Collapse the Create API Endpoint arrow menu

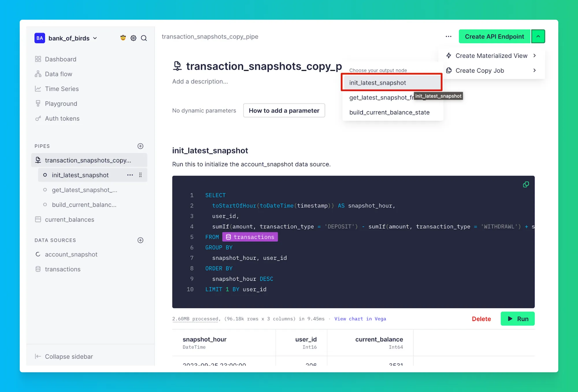point(538,37)
